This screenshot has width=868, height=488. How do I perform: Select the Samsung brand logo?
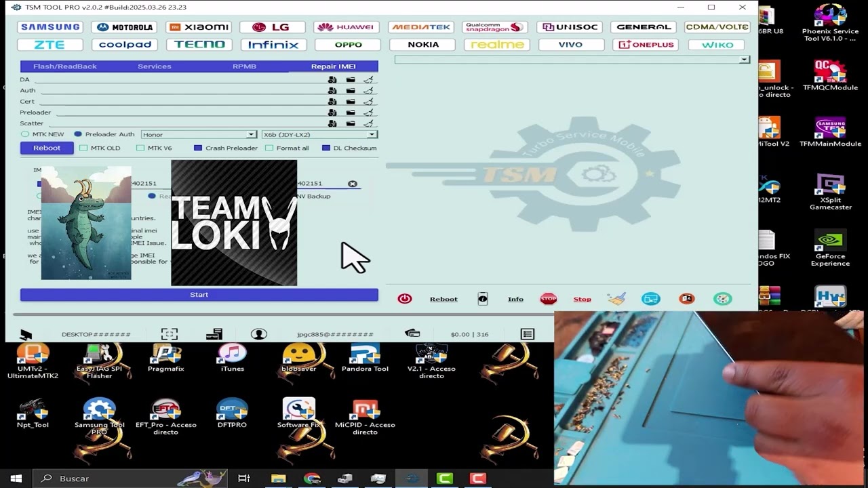tap(50, 27)
